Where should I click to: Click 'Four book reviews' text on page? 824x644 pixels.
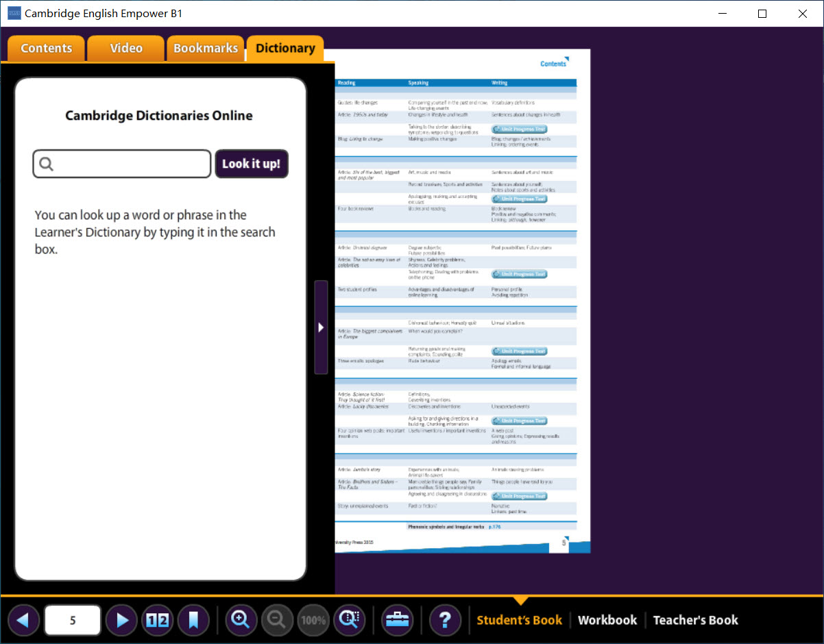356,208
